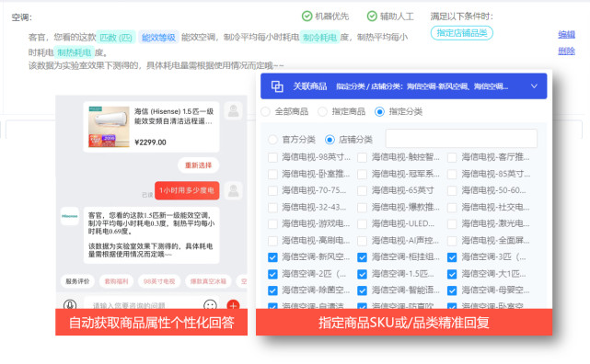
Task: Select the 指定商品 radio option
Action: tap(322, 111)
